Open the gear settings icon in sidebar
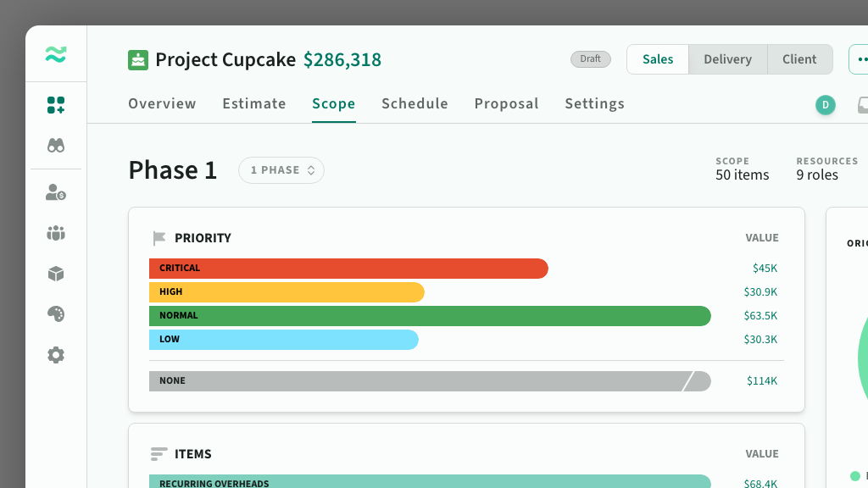868x488 pixels. (56, 355)
